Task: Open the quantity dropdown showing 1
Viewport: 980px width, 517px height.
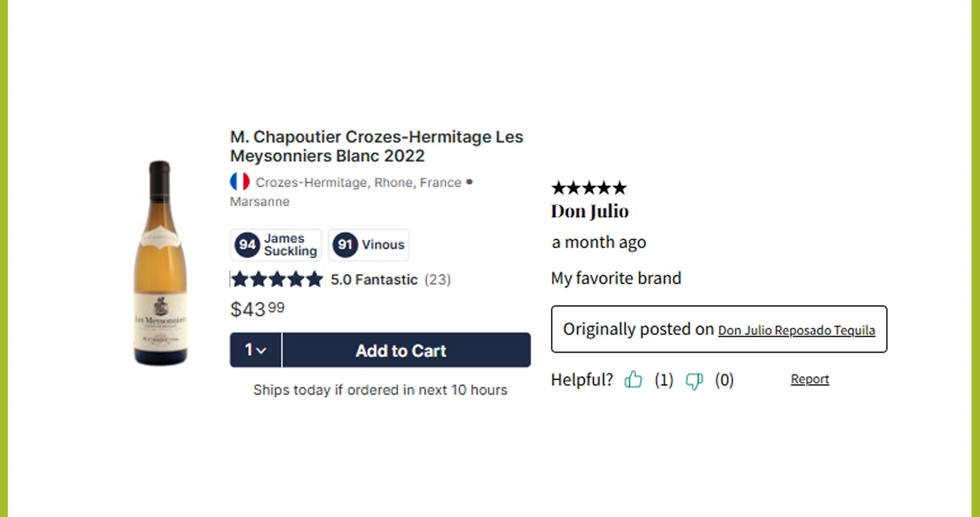Action: click(x=256, y=350)
